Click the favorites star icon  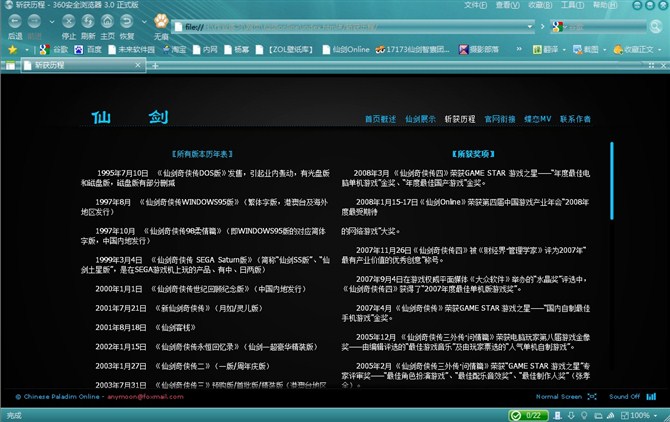pyautogui.click(x=12, y=50)
